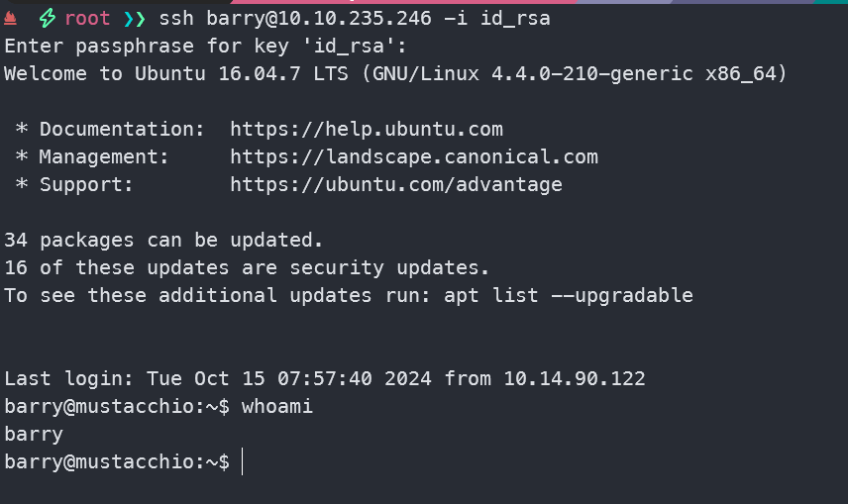
Task: Click the red 'root' username in prompt
Action: point(87,19)
